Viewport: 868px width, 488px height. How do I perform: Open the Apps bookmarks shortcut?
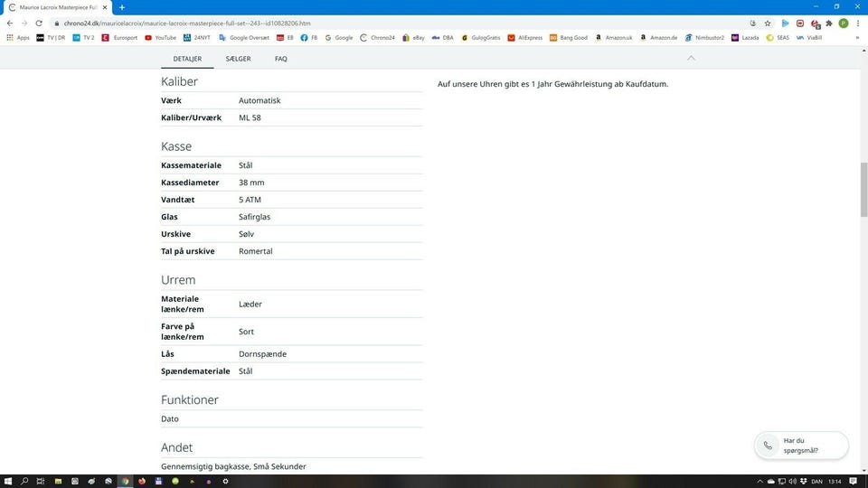(18, 38)
